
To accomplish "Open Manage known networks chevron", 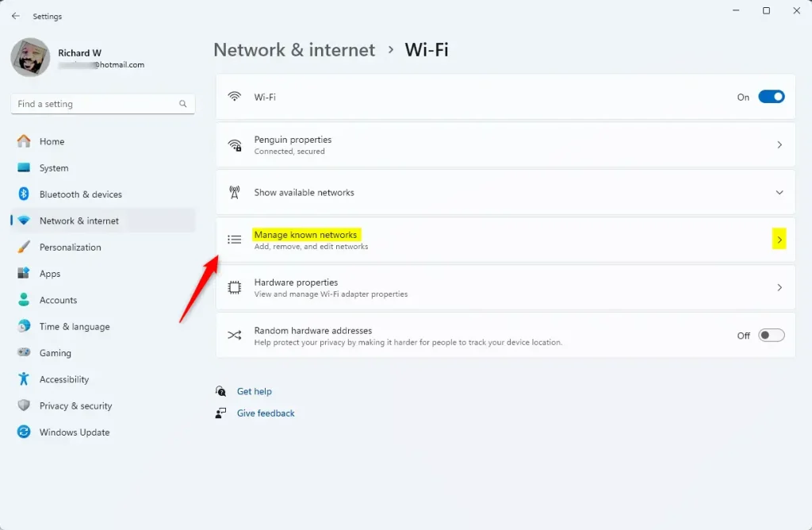I will pos(779,239).
